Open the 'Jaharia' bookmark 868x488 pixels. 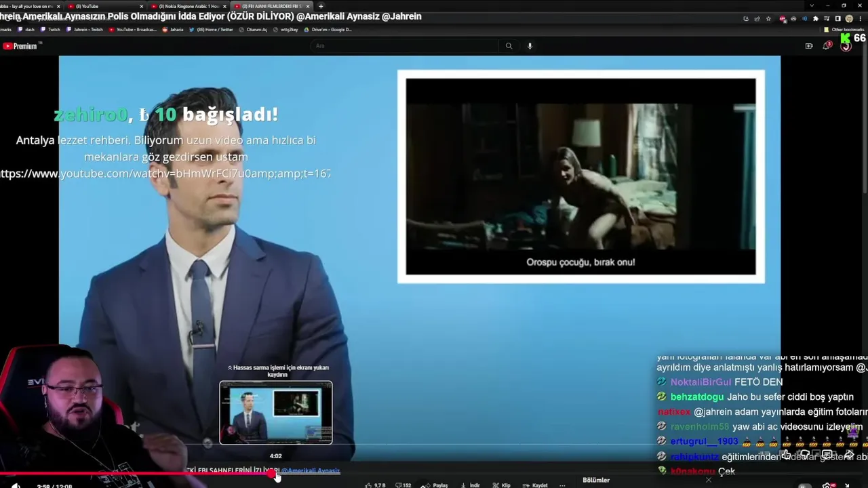point(173,30)
